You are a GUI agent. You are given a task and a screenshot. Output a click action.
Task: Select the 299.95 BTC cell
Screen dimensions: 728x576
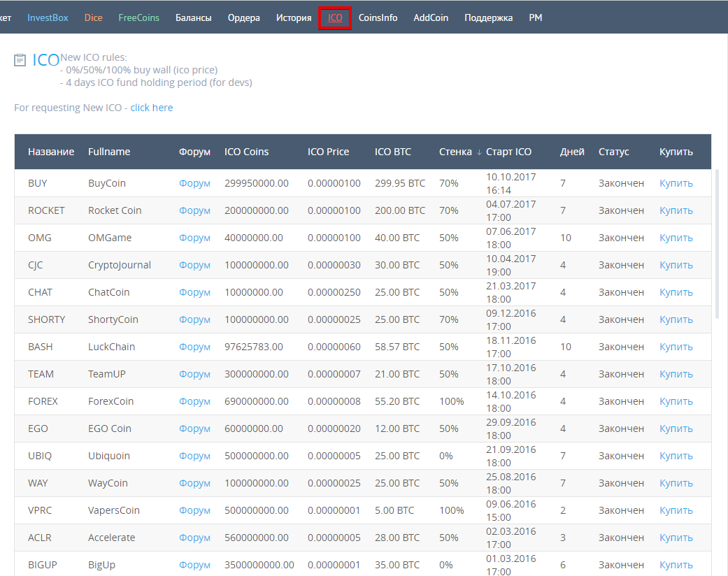(x=400, y=183)
